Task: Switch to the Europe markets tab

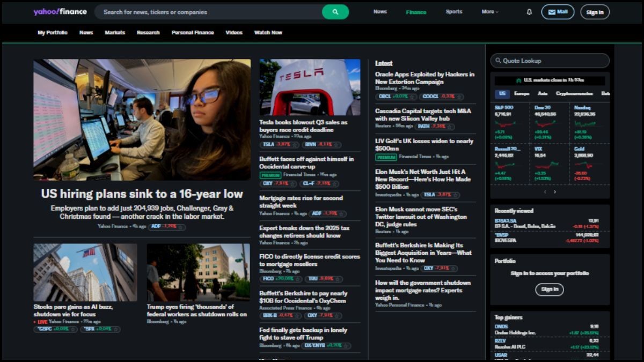Action: [x=521, y=94]
